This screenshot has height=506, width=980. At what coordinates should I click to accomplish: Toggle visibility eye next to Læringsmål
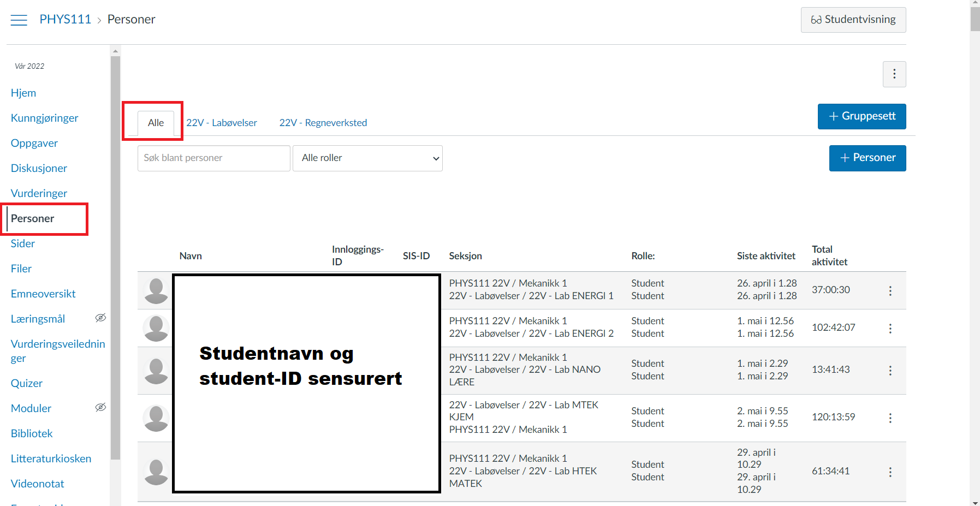pos(100,318)
